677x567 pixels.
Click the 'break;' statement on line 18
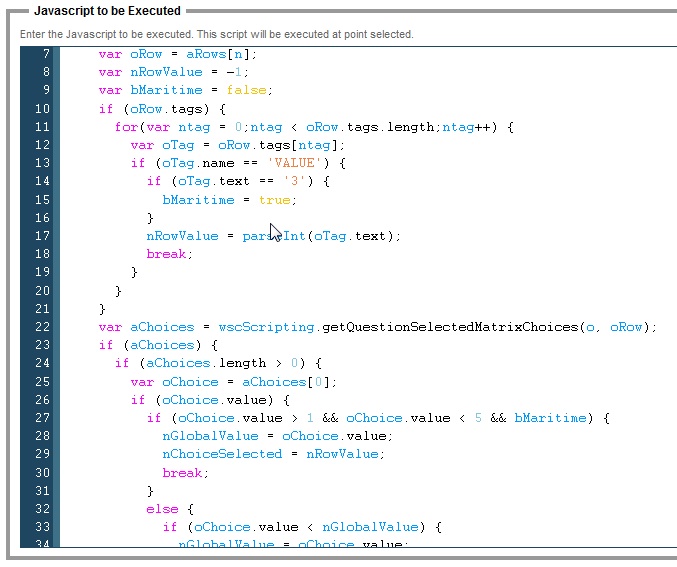pyautogui.click(x=170, y=254)
